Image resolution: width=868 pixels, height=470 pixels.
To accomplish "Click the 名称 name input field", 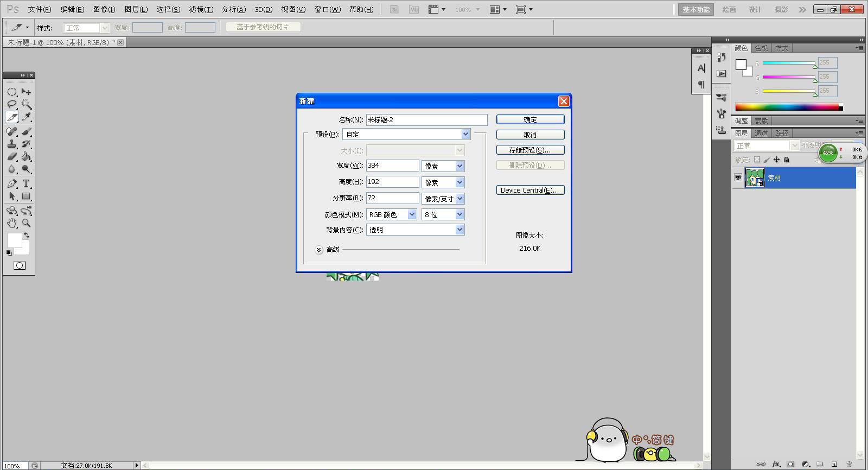I will [427, 119].
